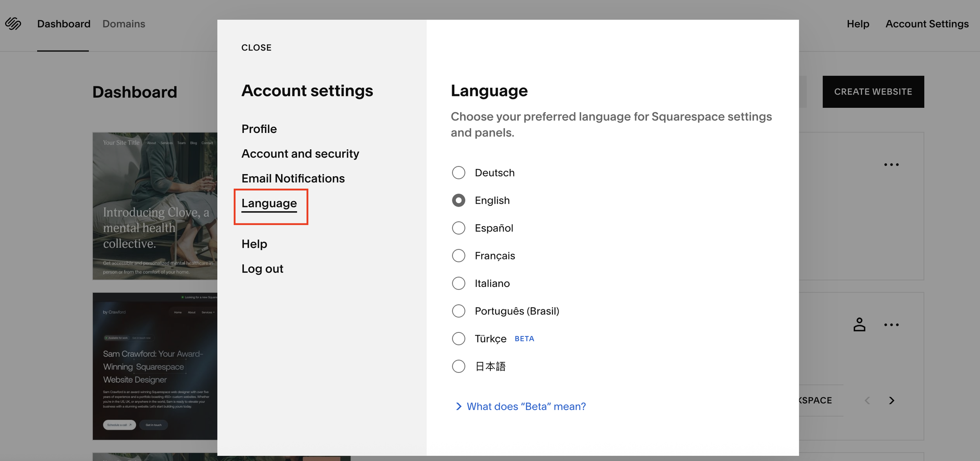Switch to the Domains tab
Image resolution: width=980 pixels, height=461 pixels.
click(x=124, y=24)
